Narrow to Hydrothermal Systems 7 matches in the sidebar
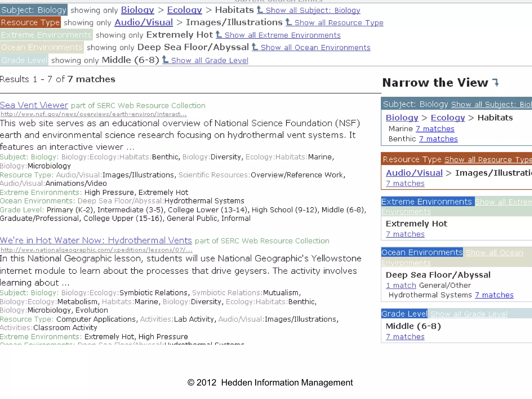The height and width of the screenshot is (399, 532). (x=494, y=295)
